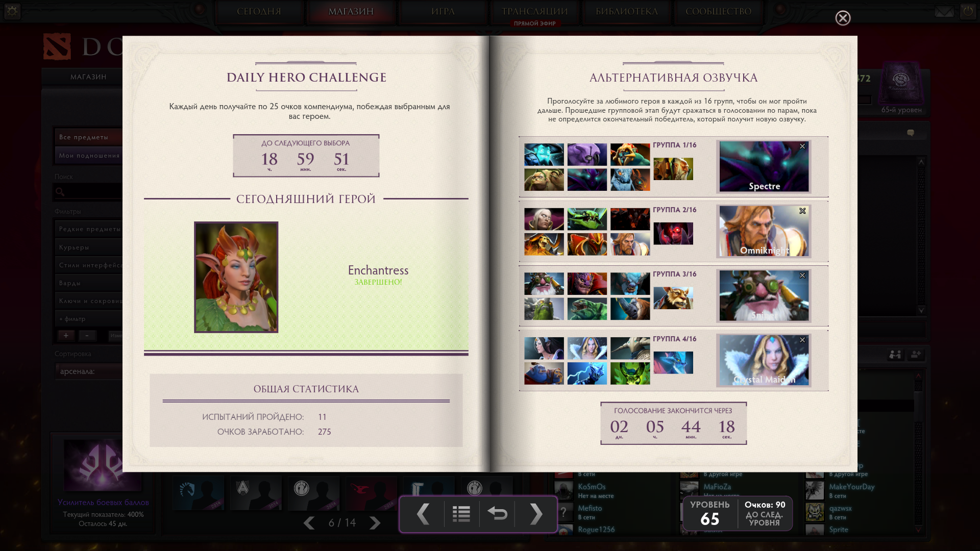Choose Ogre Magi in group 4
This screenshot has width=980, height=551.
click(x=544, y=373)
